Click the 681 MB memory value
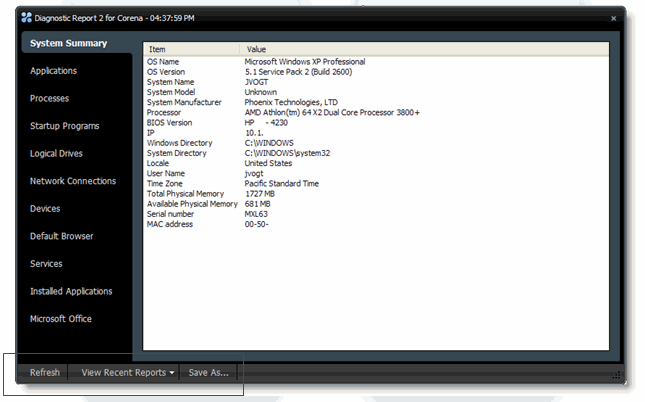Screen dimensions: 645x402 pyautogui.click(x=258, y=204)
